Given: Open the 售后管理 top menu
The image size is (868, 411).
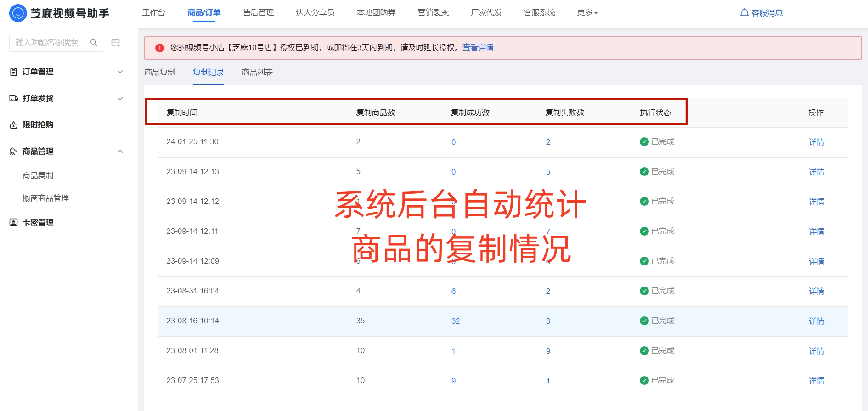Looking at the screenshot, I should click(x=258, y=12).
